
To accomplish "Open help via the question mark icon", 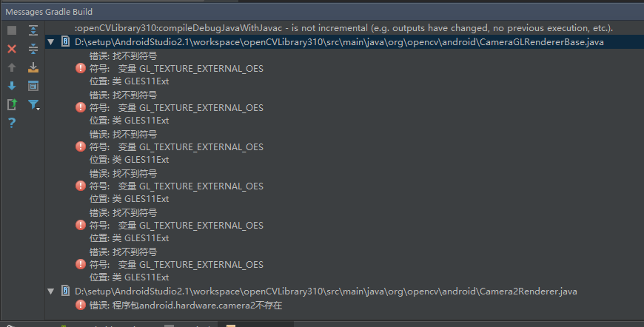I will click(11, 123).
